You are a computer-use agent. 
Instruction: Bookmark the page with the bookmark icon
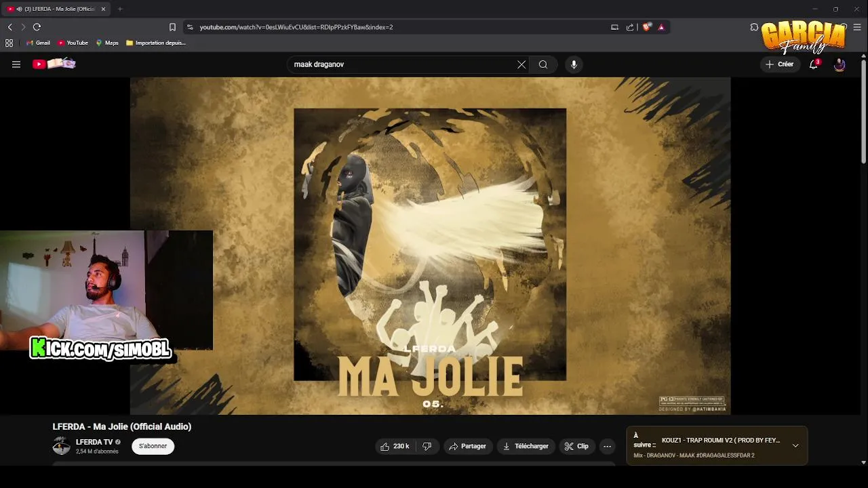pos(172,27)
